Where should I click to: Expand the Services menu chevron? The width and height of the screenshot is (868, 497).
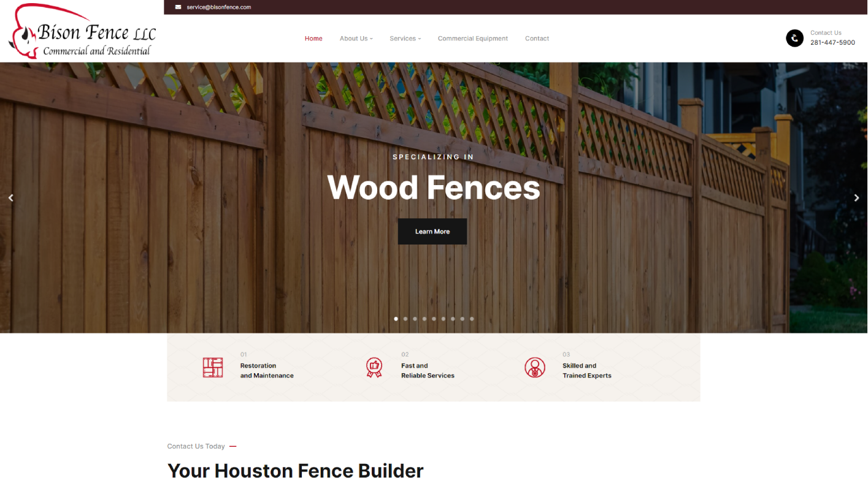(x=420, y=38)
